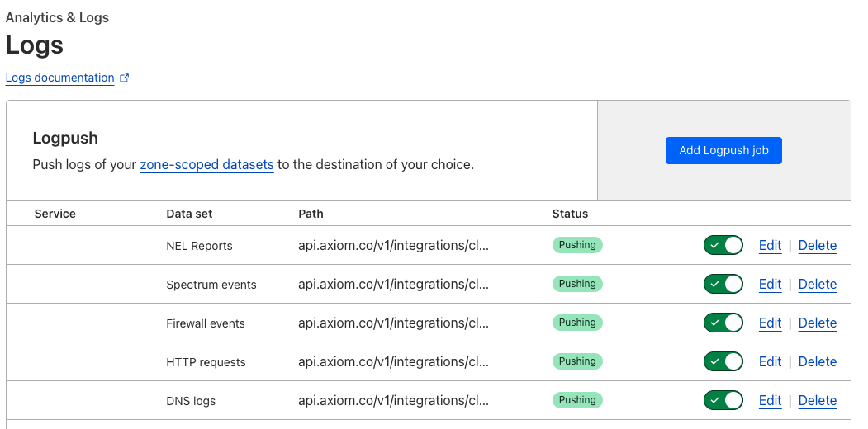Switch off the Firewall events toggle

[723, 323]
